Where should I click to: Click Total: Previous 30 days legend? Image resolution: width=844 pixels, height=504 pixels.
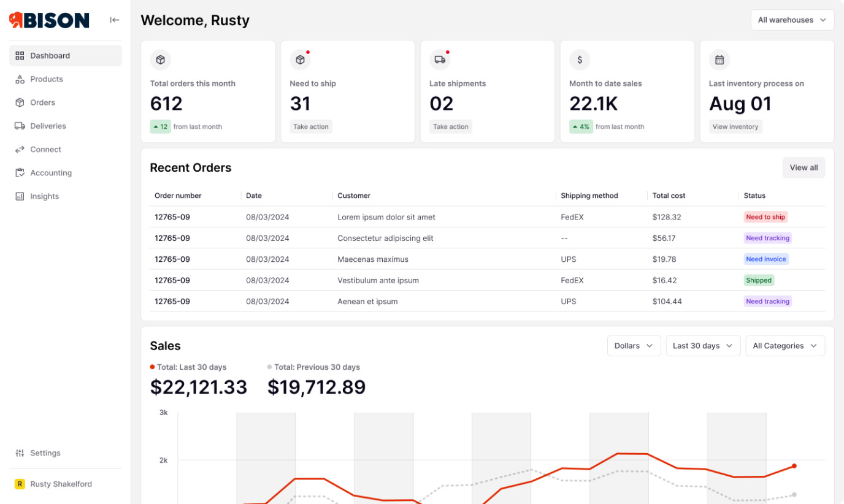coord(313,367)
